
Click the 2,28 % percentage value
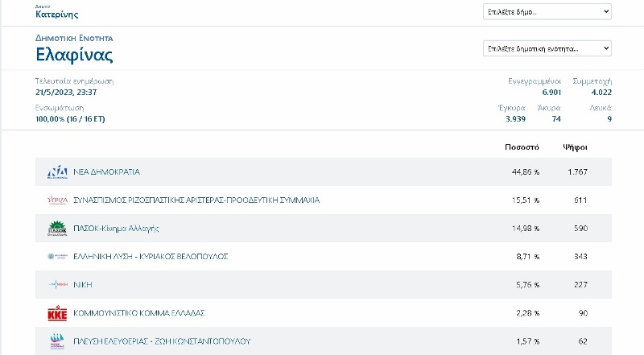point(528,313)
